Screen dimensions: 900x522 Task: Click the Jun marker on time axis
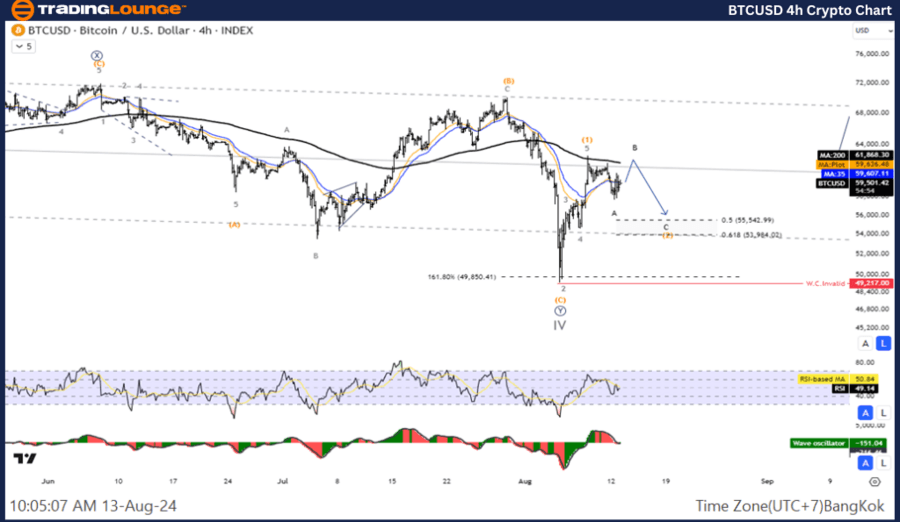pyautogui.click(x=48, y=481)
